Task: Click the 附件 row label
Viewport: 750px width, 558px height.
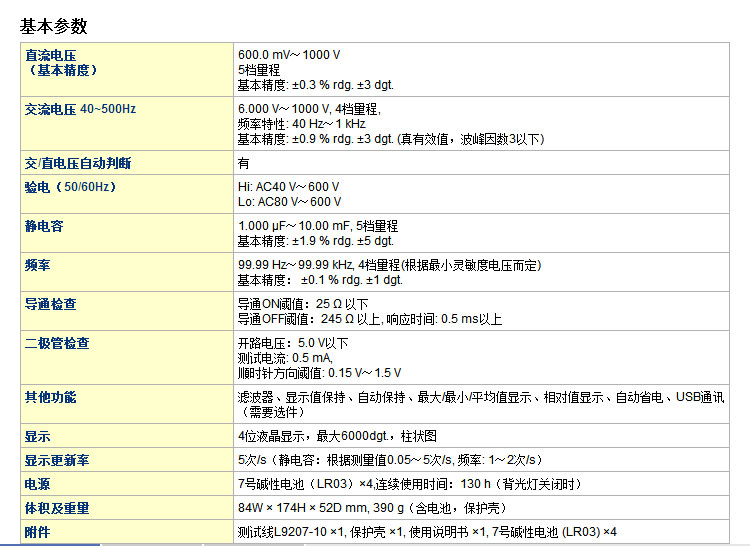Action: 38,531
